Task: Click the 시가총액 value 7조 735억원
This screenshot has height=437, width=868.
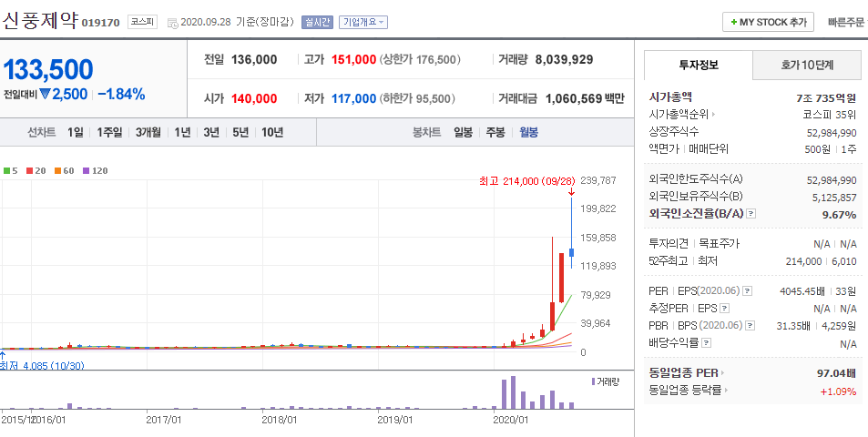Action: coord(826,98)
